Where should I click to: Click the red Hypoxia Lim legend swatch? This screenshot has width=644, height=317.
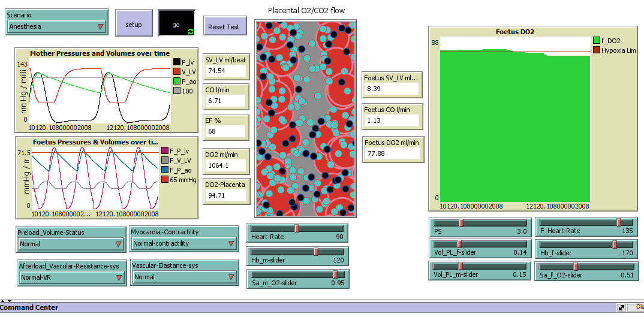pyautogui.click(x=596, y=50)
